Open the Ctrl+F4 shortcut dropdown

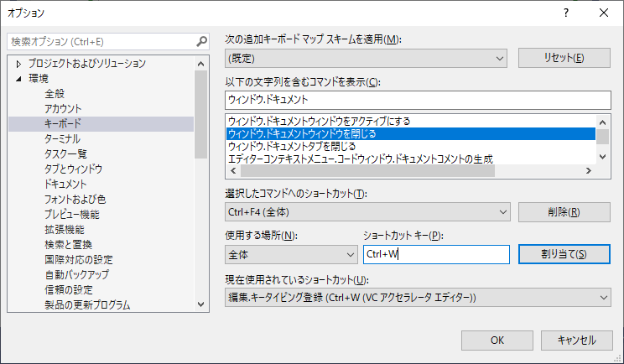pyautogui.click(x=368, y=212)
